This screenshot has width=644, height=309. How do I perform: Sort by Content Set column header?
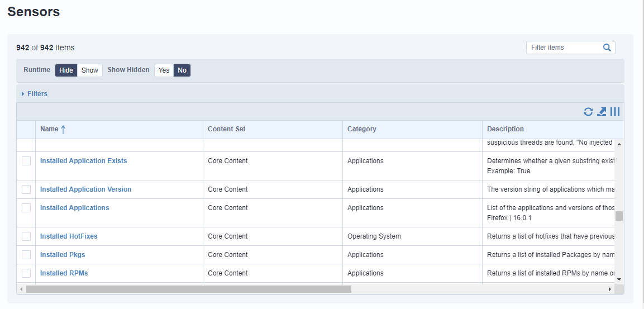pyautogui.click(x=226, y=129)
